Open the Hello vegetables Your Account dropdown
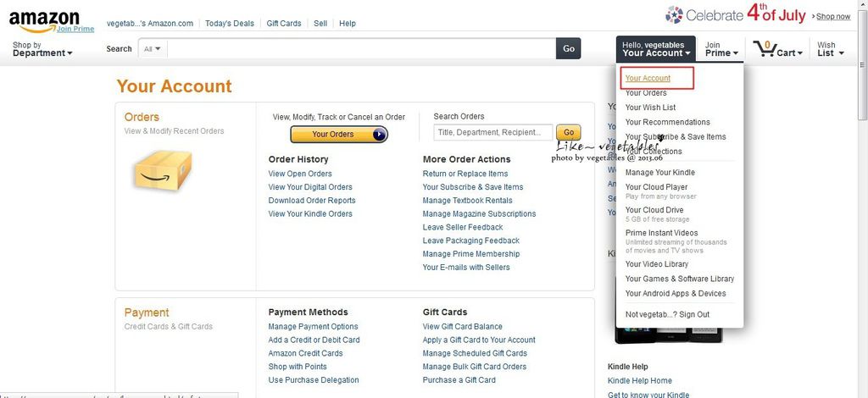This screenshot has width=868, height=398. [656, 48]
